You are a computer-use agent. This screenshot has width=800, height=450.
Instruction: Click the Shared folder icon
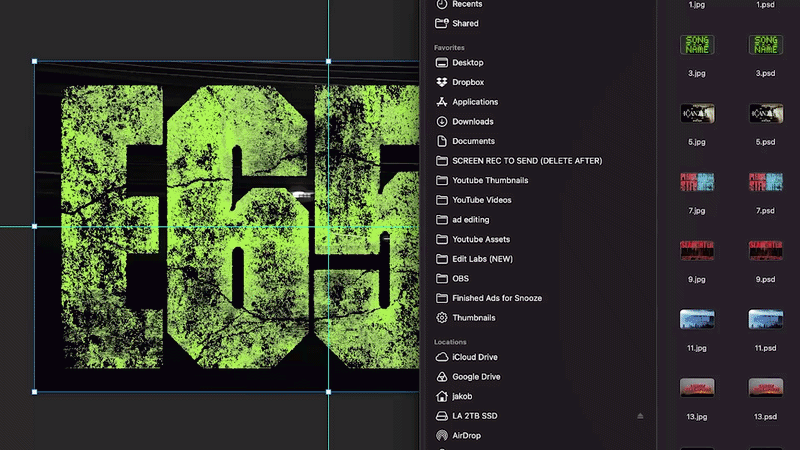(x=442, y=23)
